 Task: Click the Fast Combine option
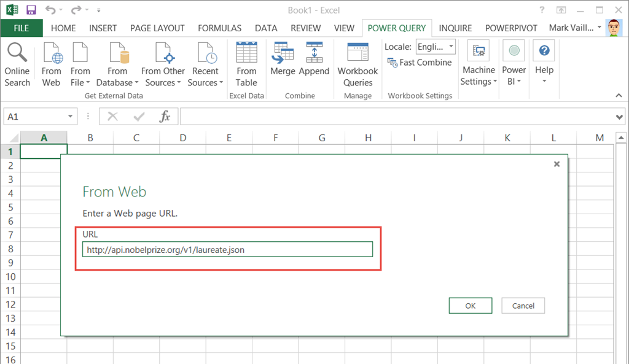pos(420,63)
